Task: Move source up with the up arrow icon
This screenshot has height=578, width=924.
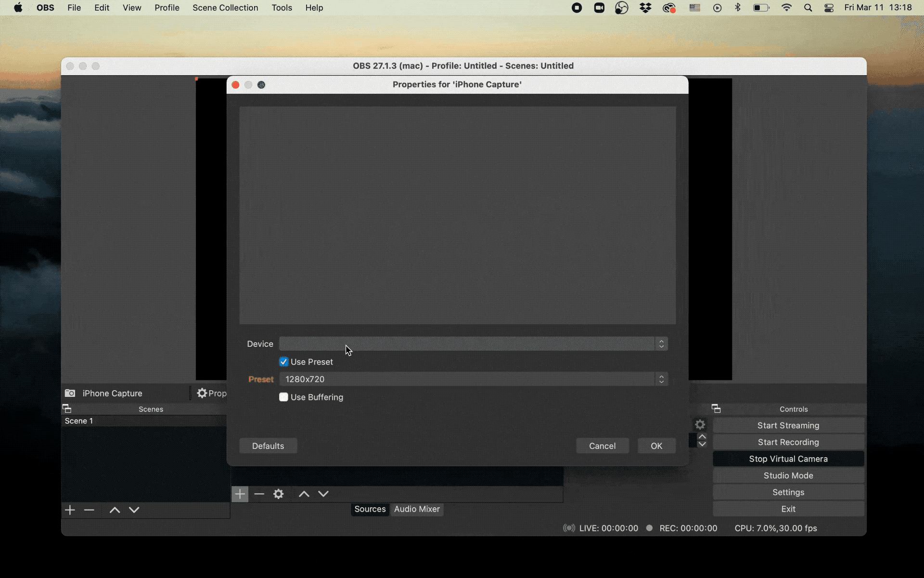Action: point(304,494)
